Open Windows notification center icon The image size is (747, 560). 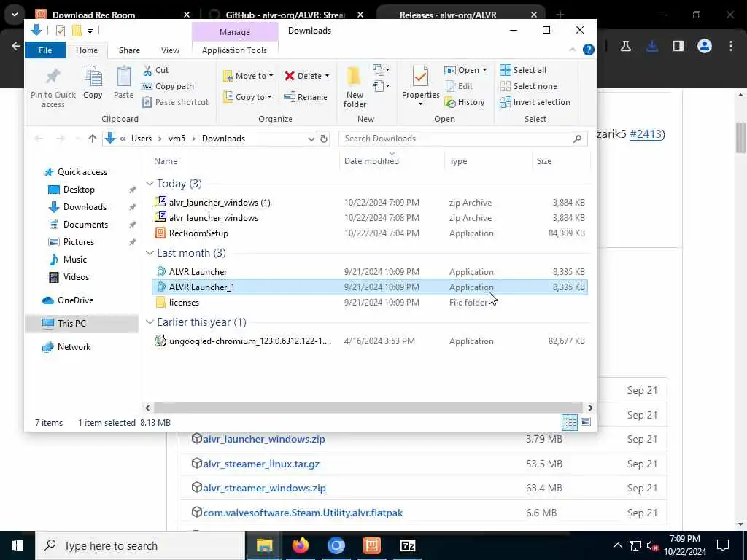723,545
